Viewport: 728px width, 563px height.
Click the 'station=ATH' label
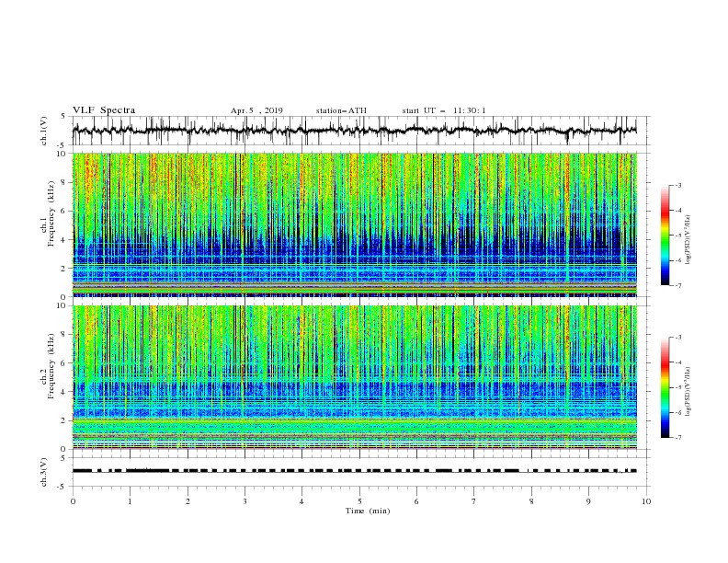[x=341, y=110]
